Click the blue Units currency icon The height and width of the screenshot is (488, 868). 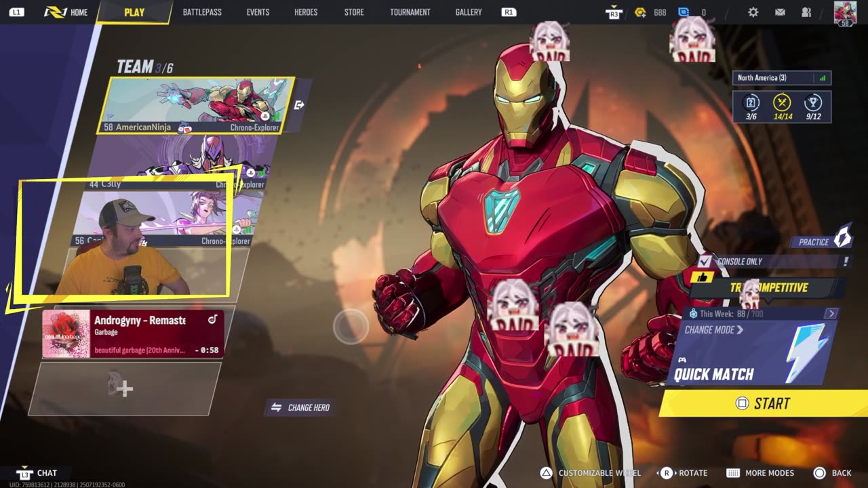(x=684, y=12)
